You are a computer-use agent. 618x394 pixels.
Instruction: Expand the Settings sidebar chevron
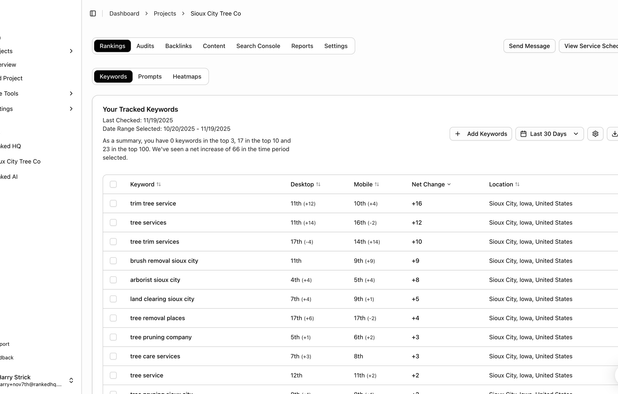click(x=71, y=109)
